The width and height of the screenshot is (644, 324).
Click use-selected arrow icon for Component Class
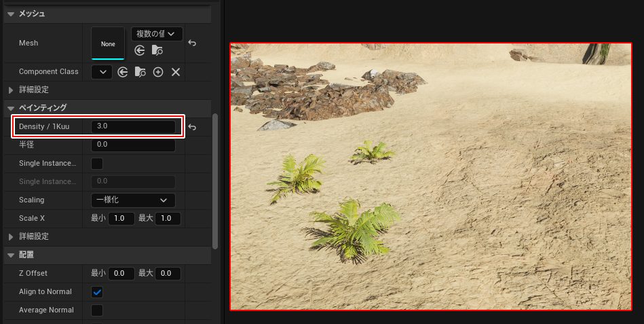point(123,72)
